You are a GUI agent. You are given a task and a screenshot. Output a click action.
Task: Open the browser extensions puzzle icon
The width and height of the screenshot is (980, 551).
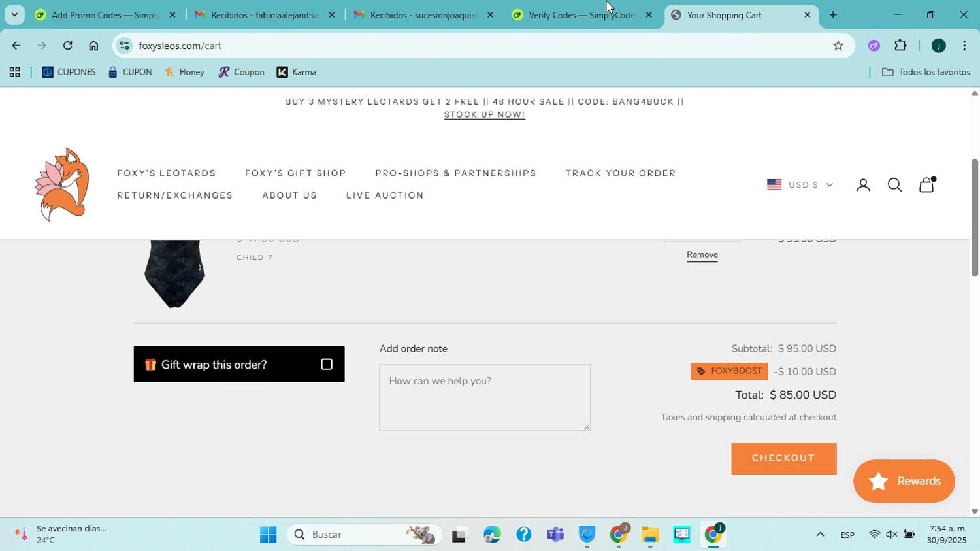(x=900, y=46)
